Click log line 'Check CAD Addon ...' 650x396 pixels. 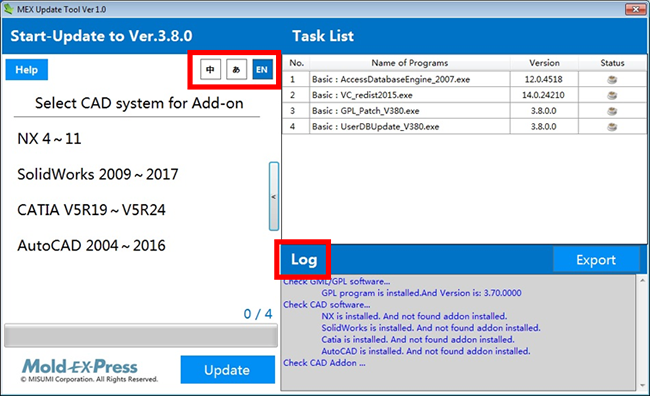tap(324, 363)
